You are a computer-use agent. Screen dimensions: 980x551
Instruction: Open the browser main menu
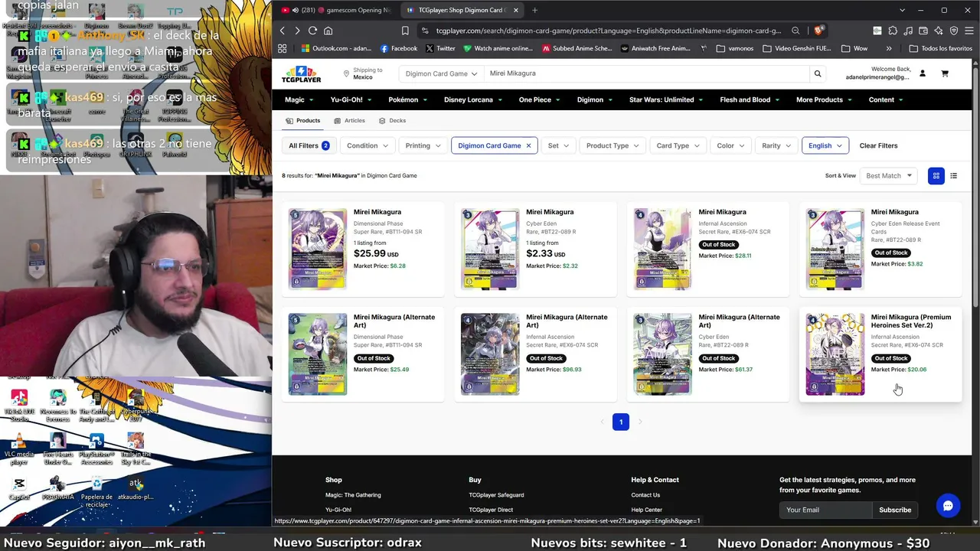(x=969, y=31)
